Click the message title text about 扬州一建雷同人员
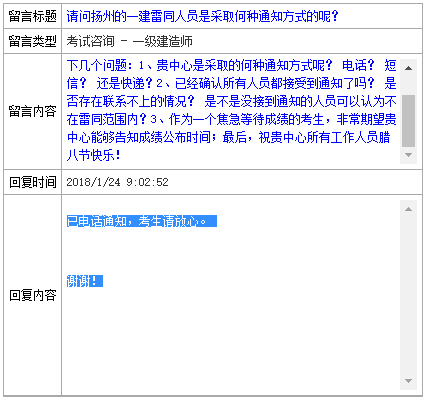426x401 pixels. click(x=202, y=16)
